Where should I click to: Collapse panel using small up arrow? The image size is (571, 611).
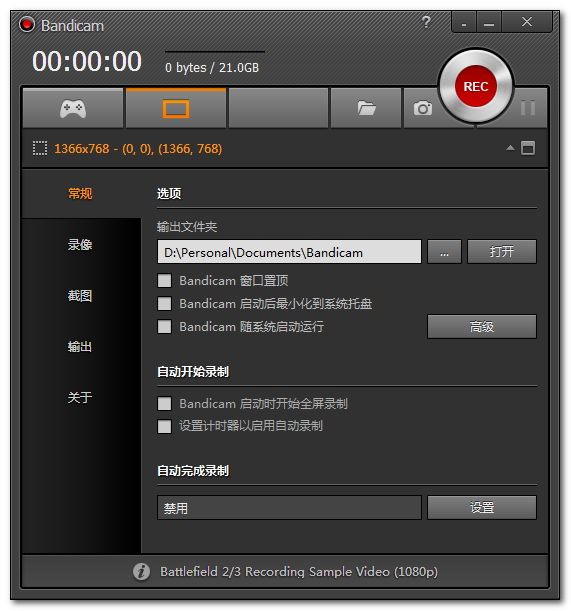[x=510, y=148]
